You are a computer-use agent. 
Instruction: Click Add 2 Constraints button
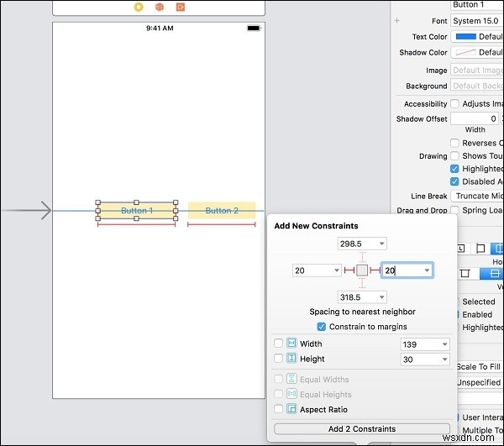tap(362, 428)
